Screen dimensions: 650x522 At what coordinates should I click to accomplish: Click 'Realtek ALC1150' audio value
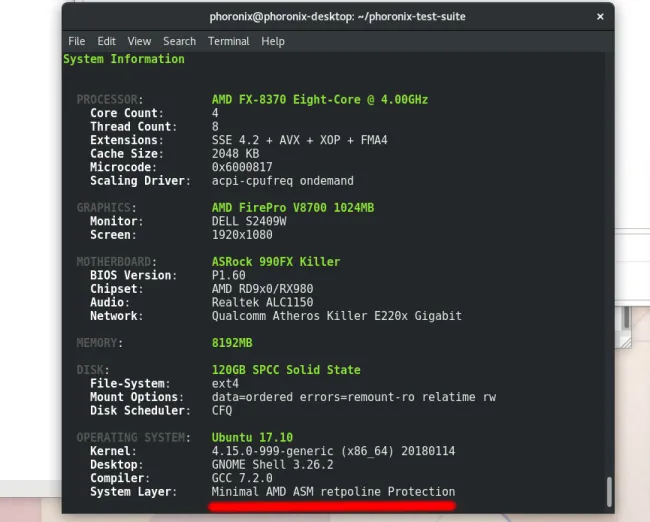pyautogui.click(x=262, y=302)
